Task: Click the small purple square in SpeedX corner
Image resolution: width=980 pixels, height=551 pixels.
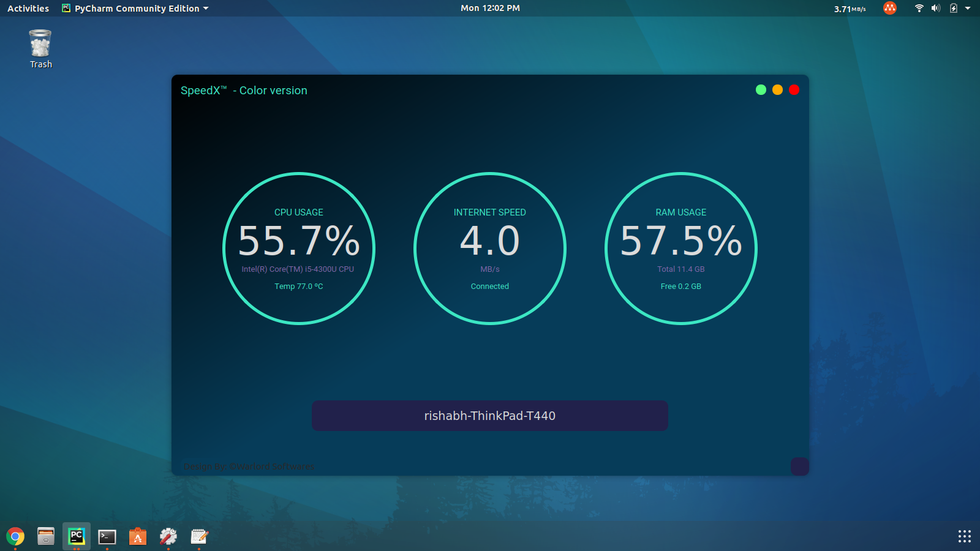Action: (800, 467)
